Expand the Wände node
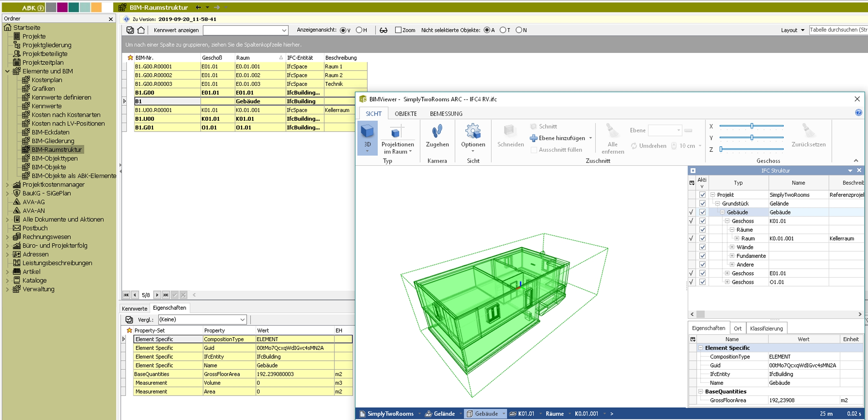Viewport: 868px width, 420px height. (732, 247)
